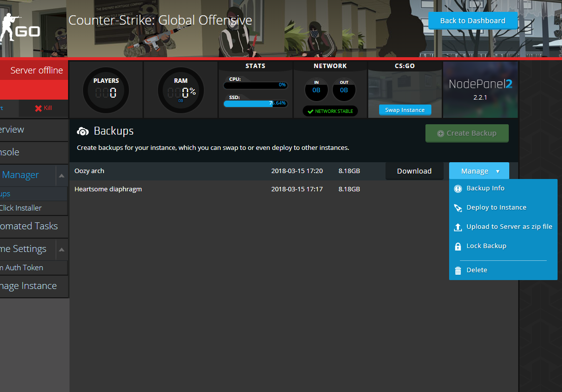Collapse the Game Settings sidebar section
Screen dimensions: 562x392
pyautogui.click(x=61, y=249)
